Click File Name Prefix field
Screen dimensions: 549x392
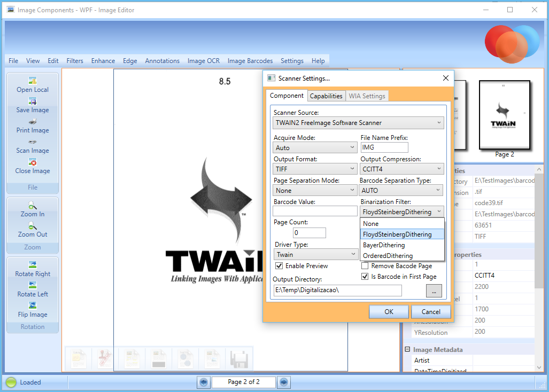click(384, 147)
